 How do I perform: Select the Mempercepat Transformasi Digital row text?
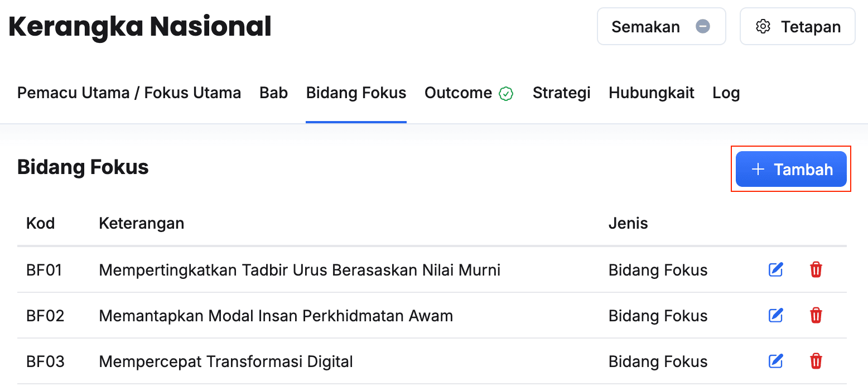[x=226, y=361]
